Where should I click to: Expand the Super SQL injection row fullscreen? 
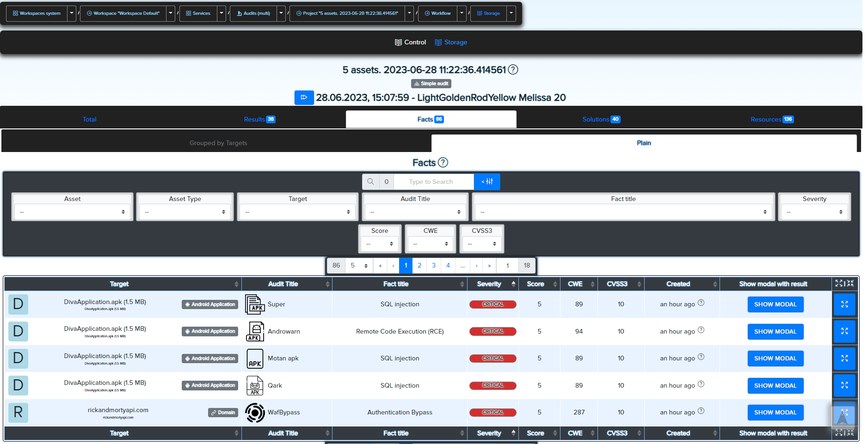tap(844, 304)
